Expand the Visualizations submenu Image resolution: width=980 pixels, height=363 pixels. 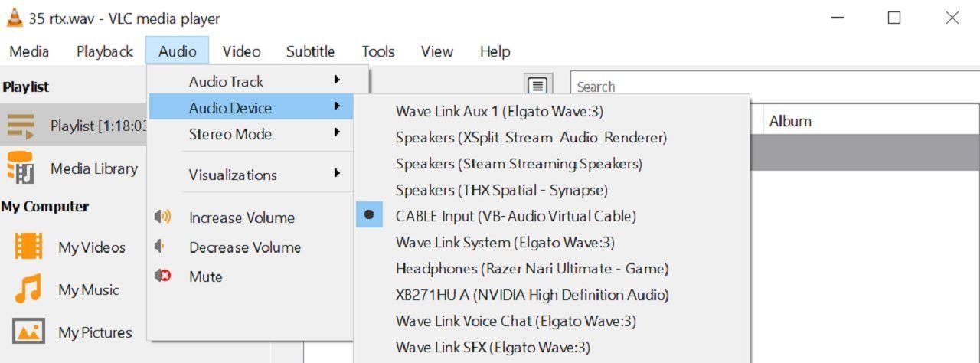click(x=250, y=175)
